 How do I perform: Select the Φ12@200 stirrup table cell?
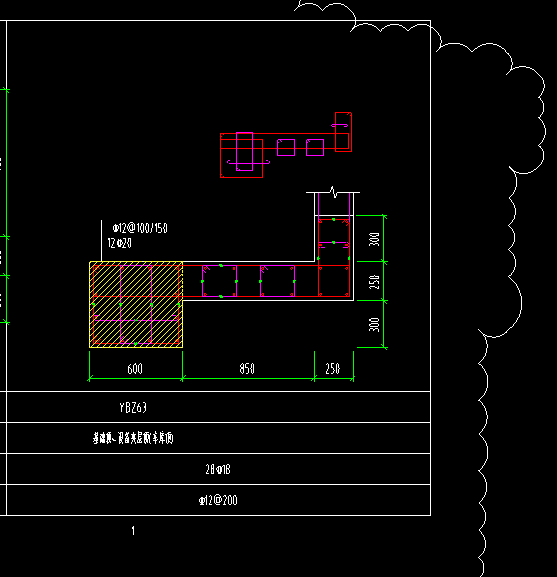pyautogui.click(x=218, y=500)
